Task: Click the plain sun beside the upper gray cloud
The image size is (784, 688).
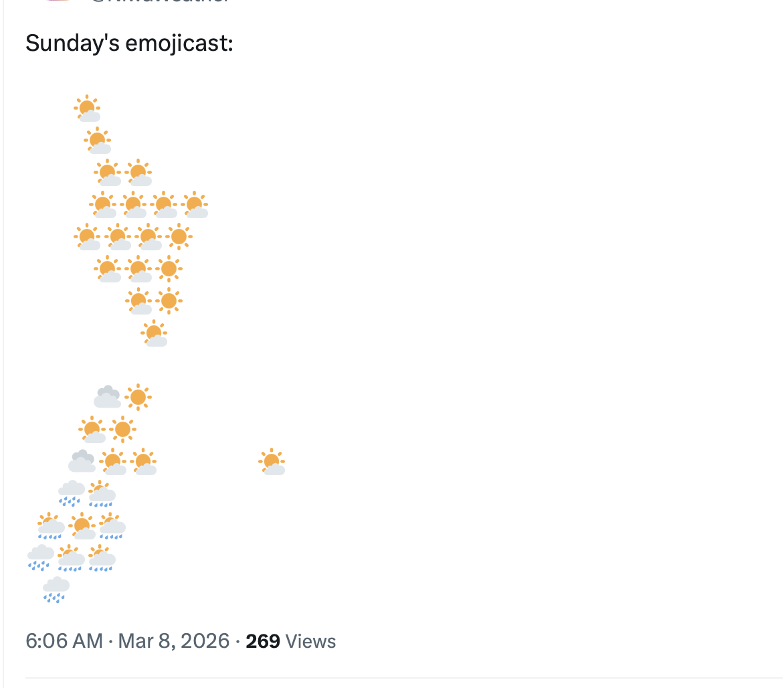Action: 138,397
